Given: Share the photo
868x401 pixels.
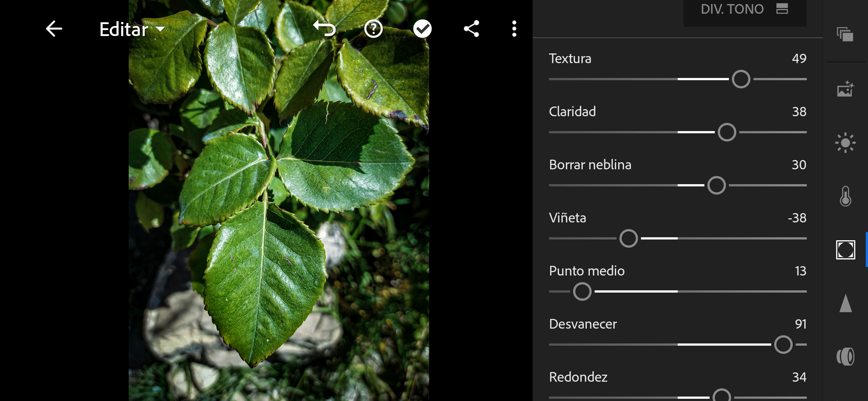Looking at the screenshot, I should 471,29.
